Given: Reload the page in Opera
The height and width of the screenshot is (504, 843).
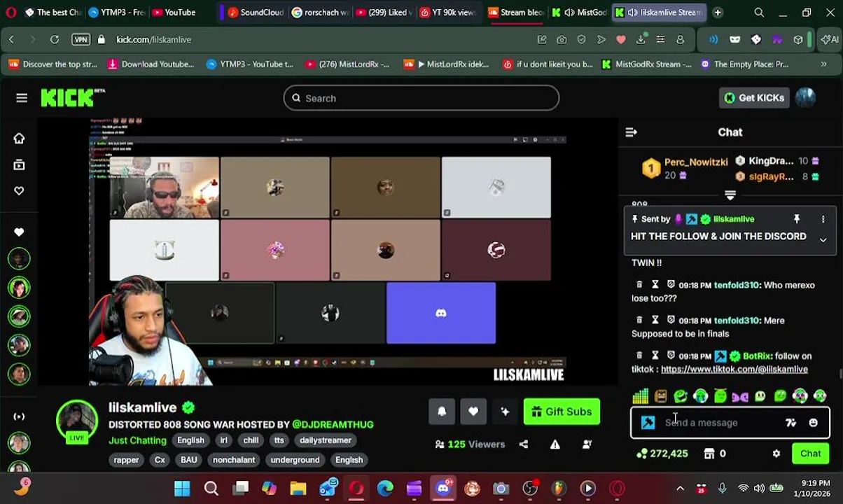Looking at the screenshot, I should point(55,40).
